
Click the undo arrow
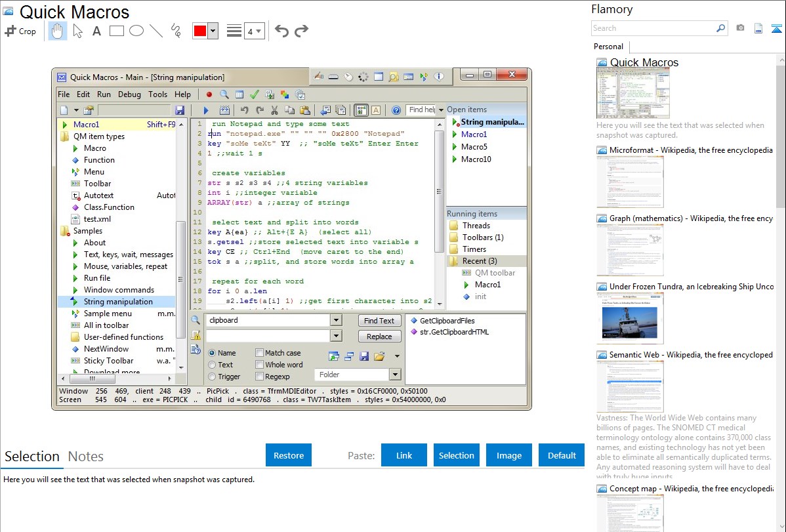(x=281, y=31)
